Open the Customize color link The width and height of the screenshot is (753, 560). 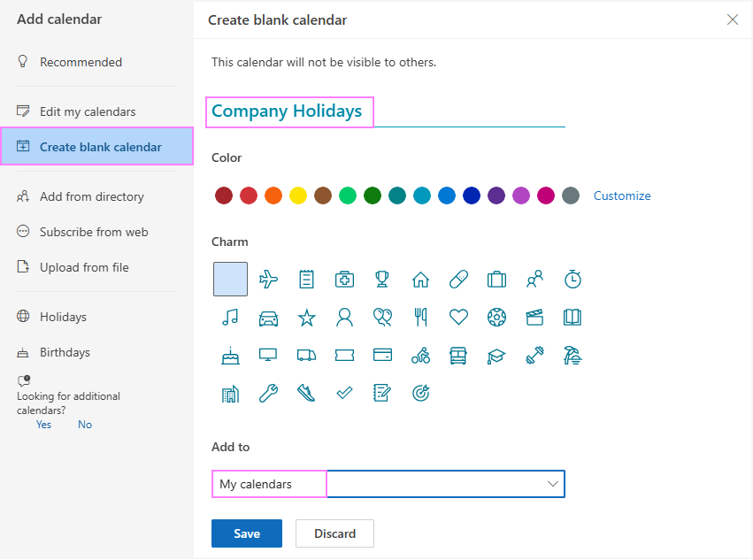coord(622,196)
